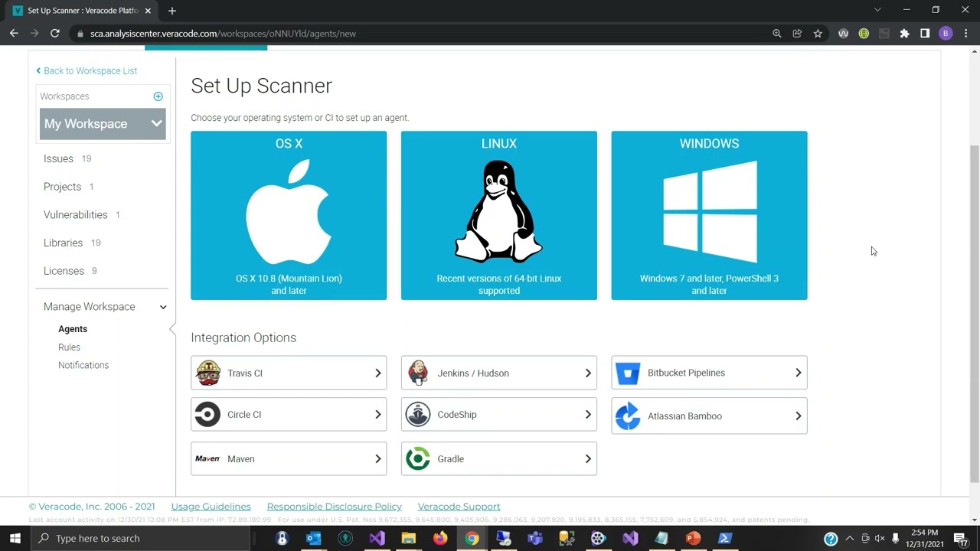Share this page from address bar

click(797, 34)
